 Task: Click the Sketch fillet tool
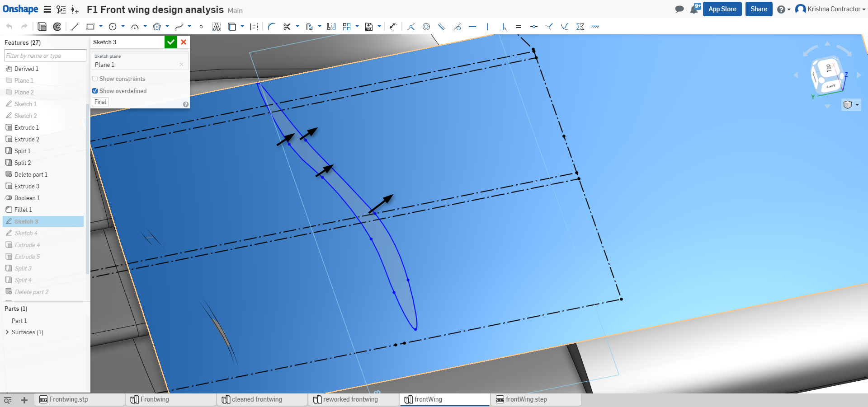tap(271, 27)
